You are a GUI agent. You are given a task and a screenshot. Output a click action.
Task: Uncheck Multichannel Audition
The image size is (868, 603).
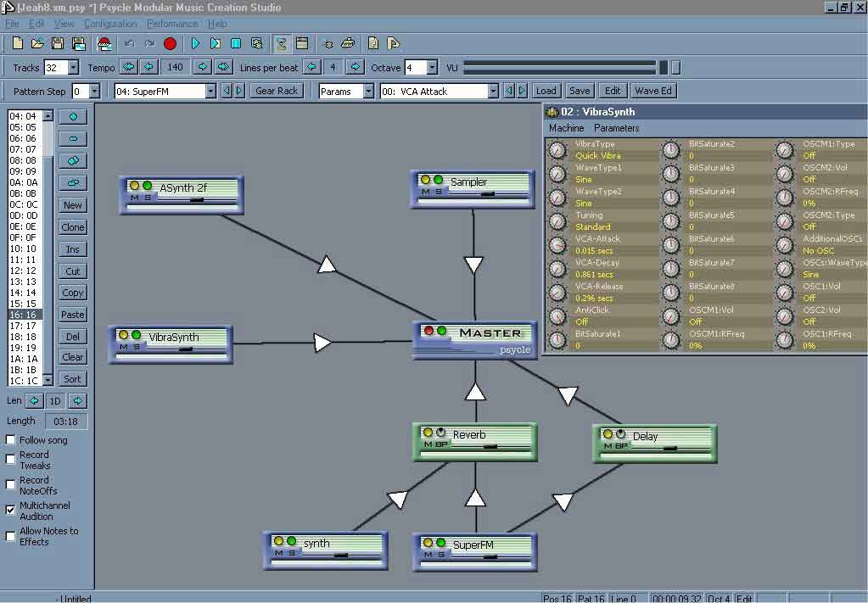pos(11,510)
